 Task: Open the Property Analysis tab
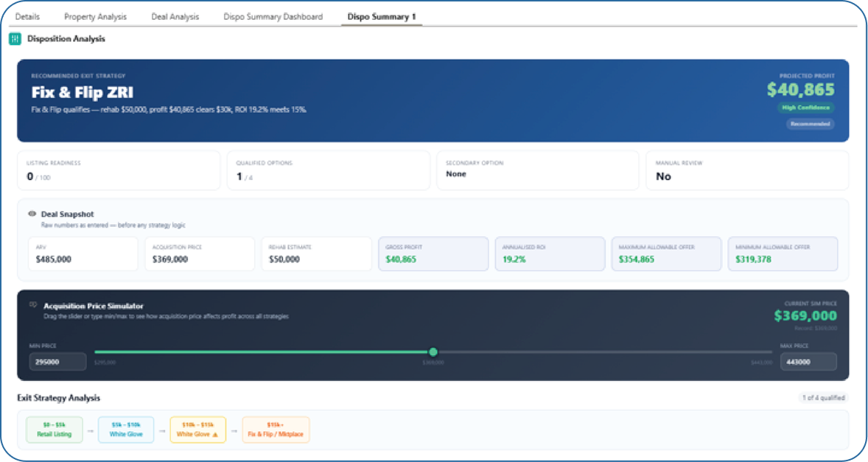click(95, 15)
